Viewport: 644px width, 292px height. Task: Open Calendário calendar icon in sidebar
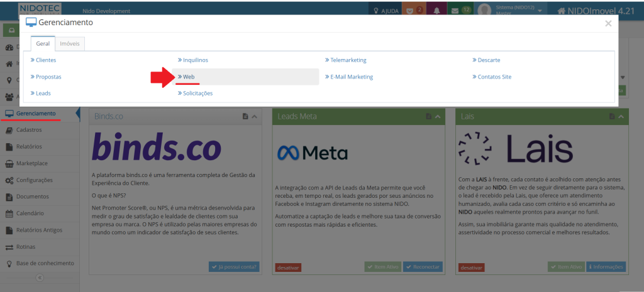9,213
